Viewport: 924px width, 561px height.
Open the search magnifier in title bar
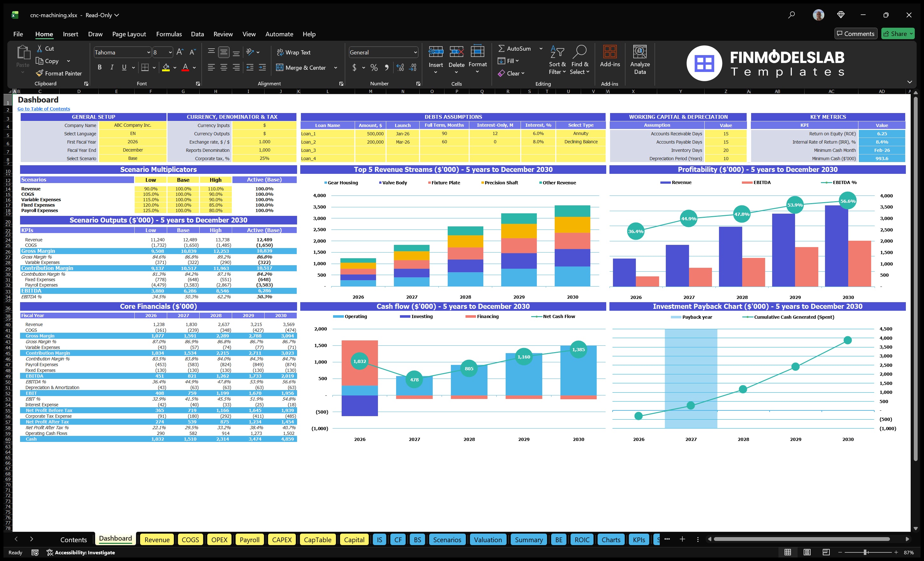coord(792,15)
